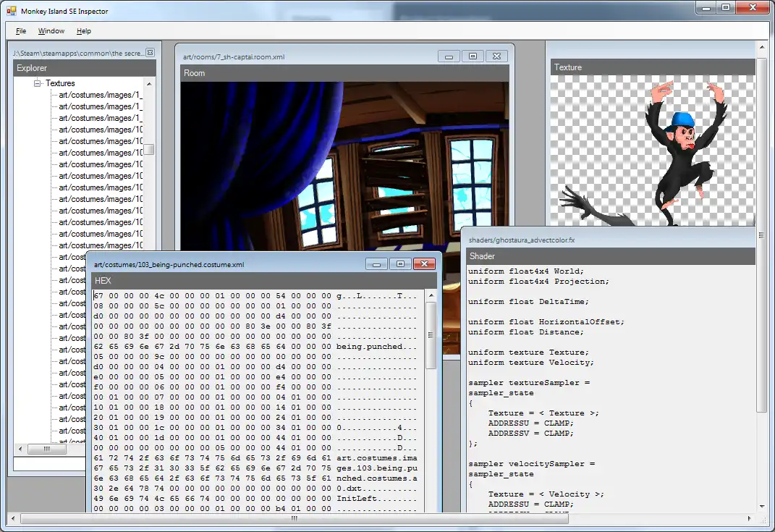775x532 pixels.
Task: Click shader line sampler velocitySampler
Action: [x=531, y=464]
